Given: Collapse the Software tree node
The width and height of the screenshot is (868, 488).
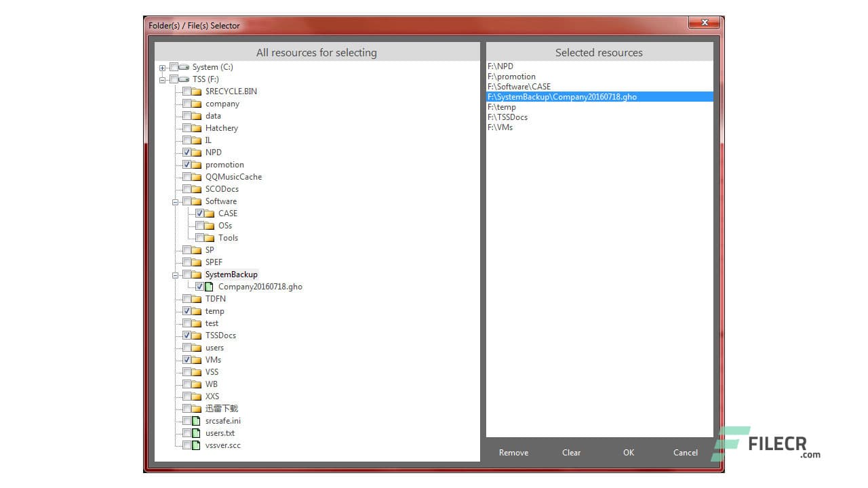Looking at the screenshot, I should coord(175,201).
